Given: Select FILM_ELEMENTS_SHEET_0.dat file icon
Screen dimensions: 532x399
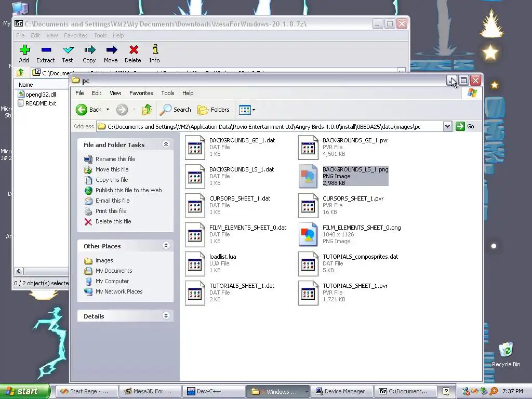Looking at the screenshot, I should [x=195, y=235].
